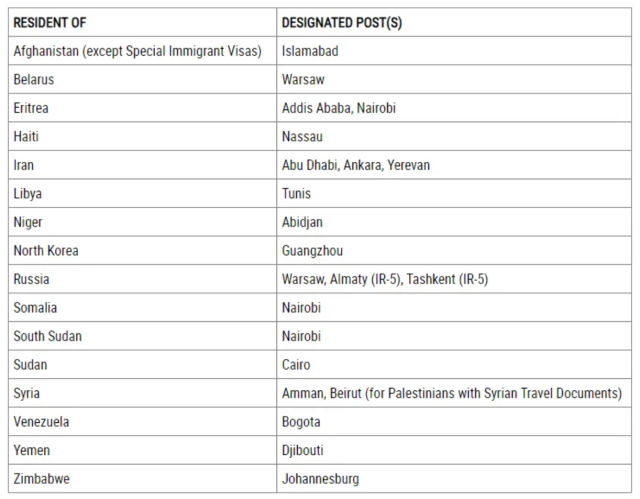Image resolution: width=640 pixels, height=499 pixels.
Task: Click Addis Ababa, Nairobi cell for Eritrea
Action: click(x=454, y=108)
